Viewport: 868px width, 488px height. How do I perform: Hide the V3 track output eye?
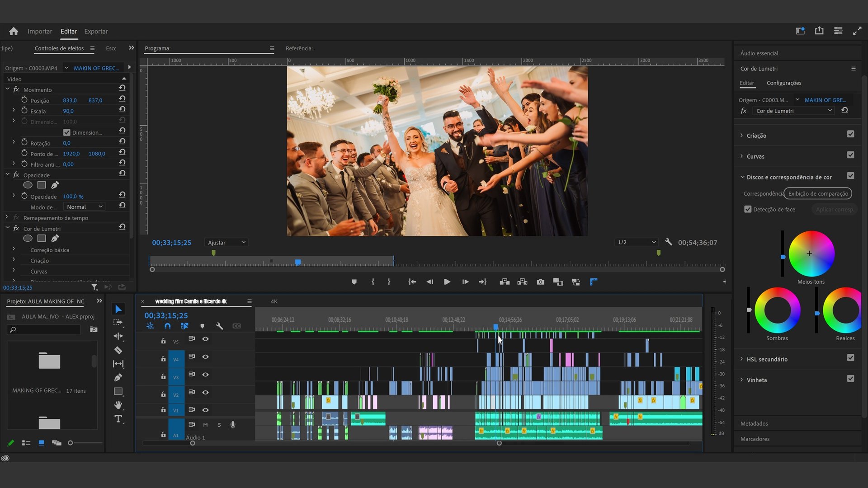(205, 375)
